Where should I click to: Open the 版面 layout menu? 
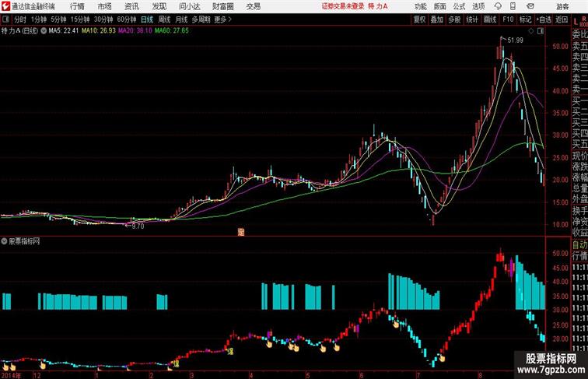pos(439,6)
